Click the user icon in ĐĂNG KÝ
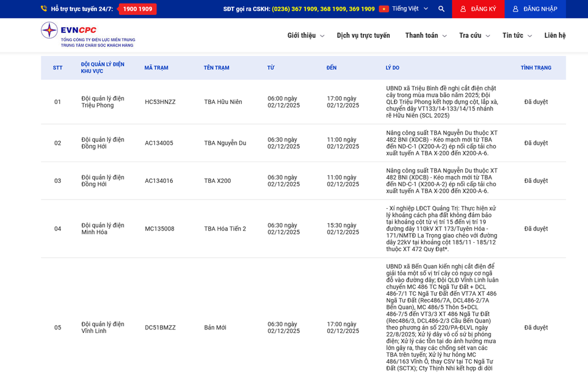 tap(463, 9)
